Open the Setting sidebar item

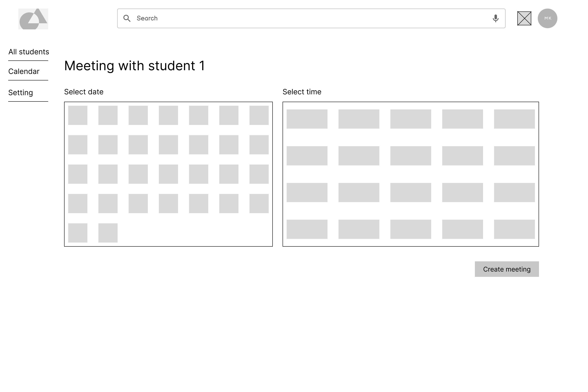tap(20, 93)
